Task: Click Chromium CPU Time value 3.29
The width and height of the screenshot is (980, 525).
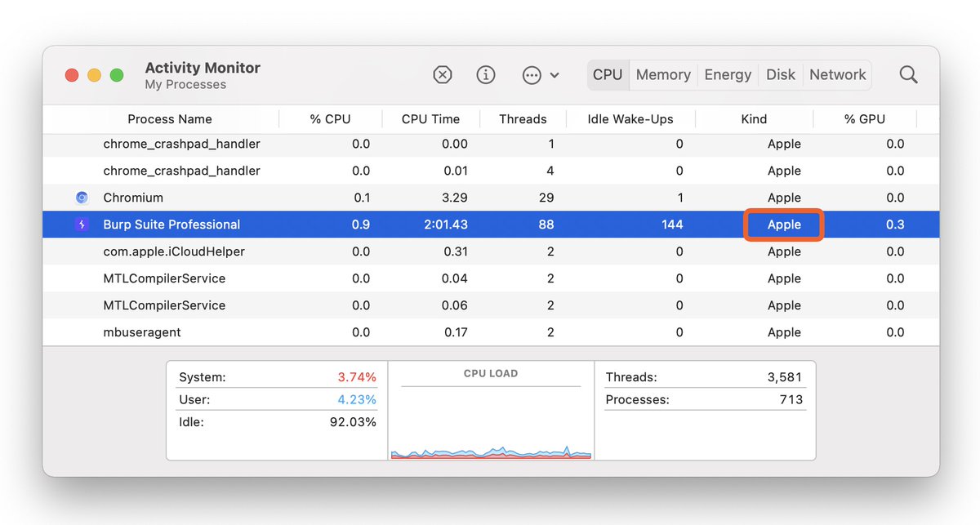Action: coord(454,198)
